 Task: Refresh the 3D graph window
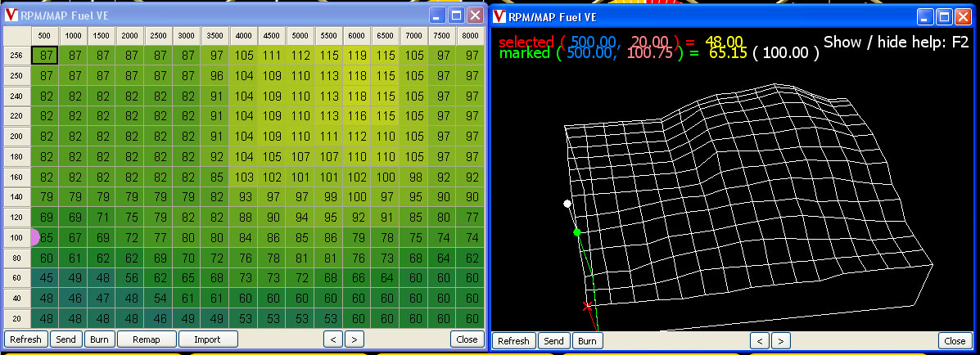[x=513, y=341]
